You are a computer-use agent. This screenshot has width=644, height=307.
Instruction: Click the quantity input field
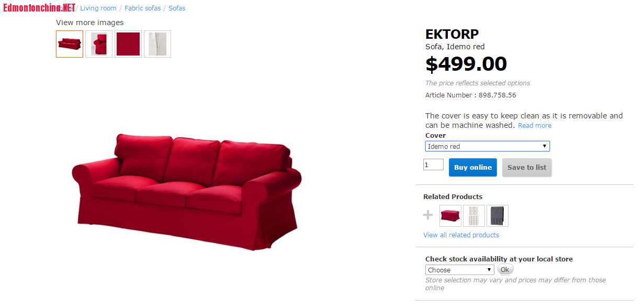(x=433, y=165)
